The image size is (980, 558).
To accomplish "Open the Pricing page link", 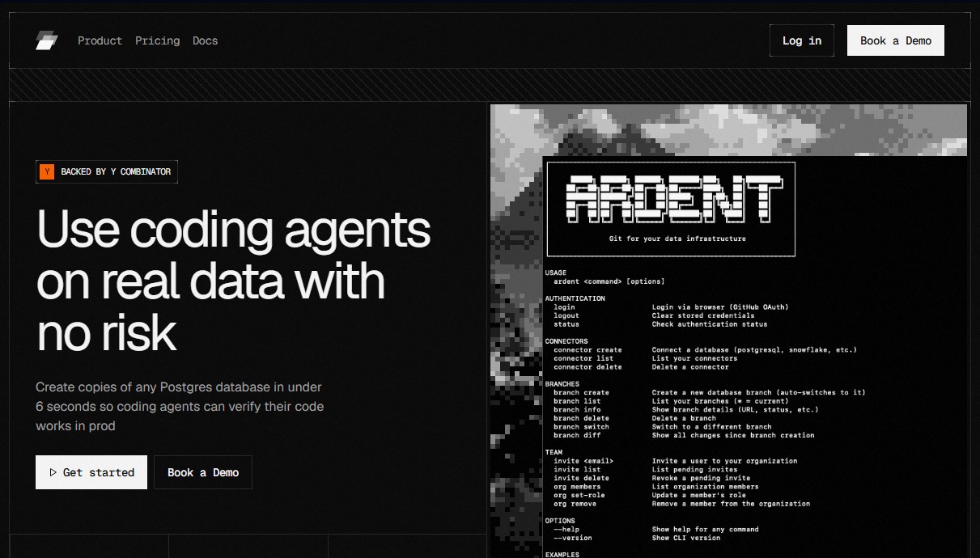I will [x=157, y=40].
